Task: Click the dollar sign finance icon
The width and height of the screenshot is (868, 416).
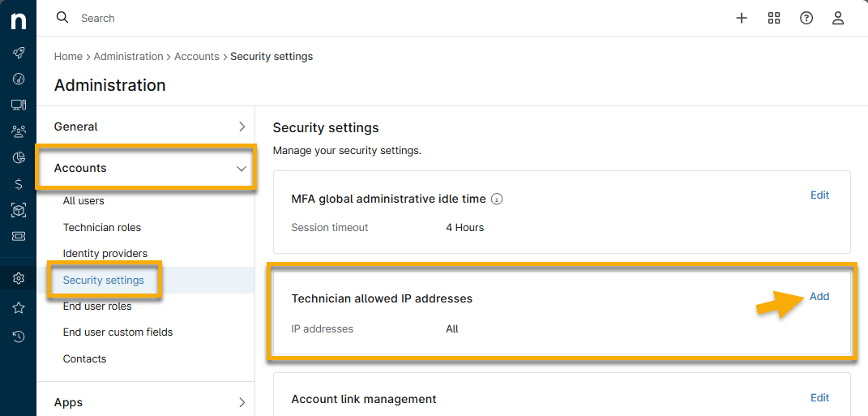Action: point(19,184)
